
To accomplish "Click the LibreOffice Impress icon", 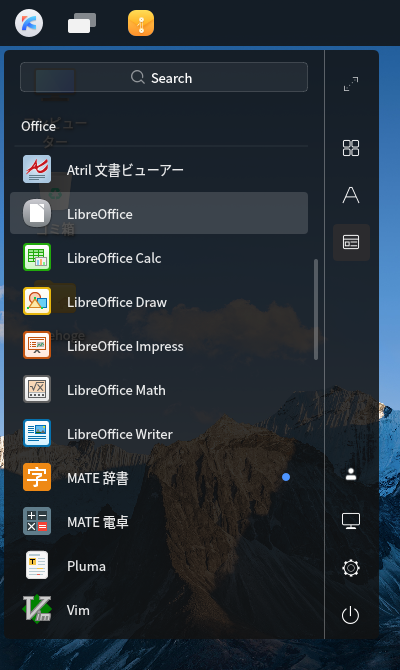I will pyautogui.click(x=37, y=345).
